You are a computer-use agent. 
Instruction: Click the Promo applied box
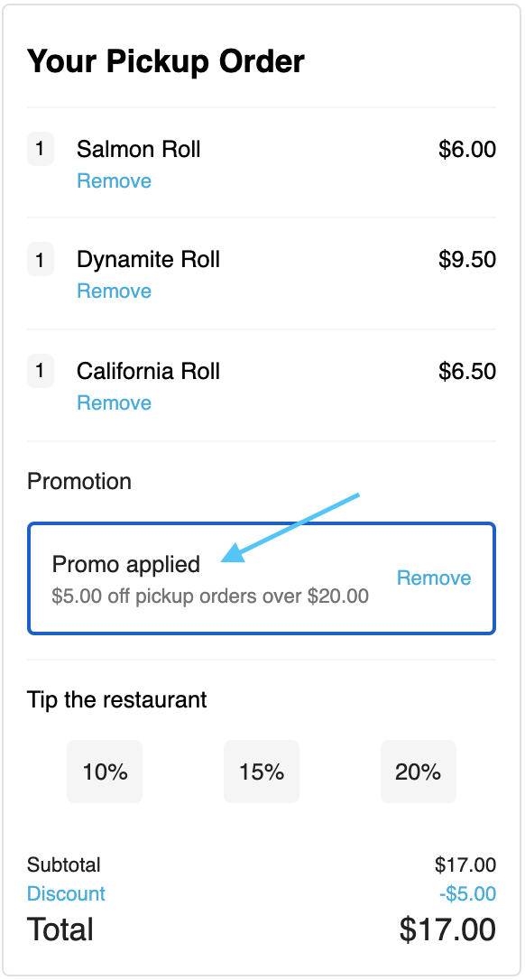[262, 578]
